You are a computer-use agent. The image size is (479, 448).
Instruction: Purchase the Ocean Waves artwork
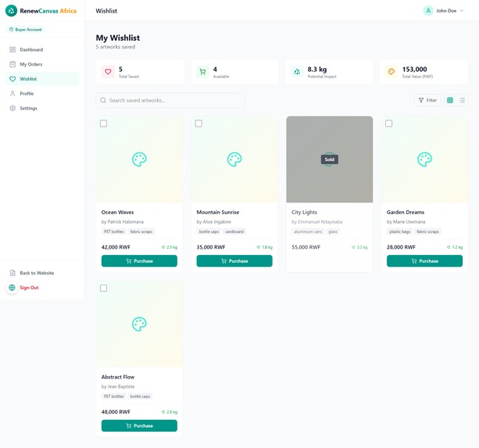139,261
